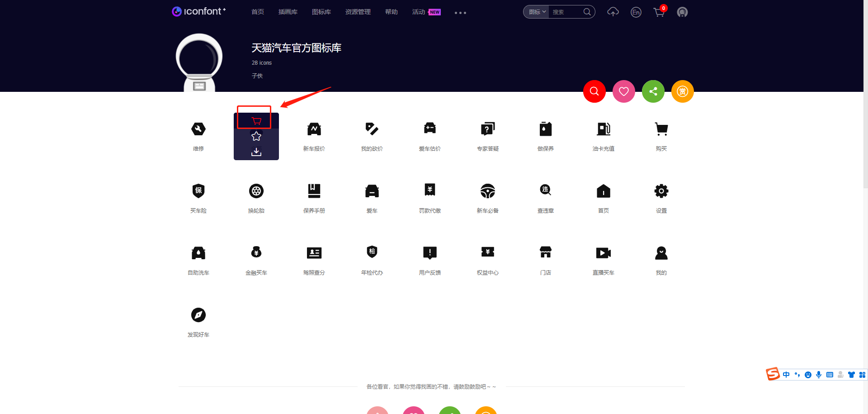This screenshot has height=414, width=868.
Task: Click the 买车险 shield icon
Action: [x=198, y=191]
